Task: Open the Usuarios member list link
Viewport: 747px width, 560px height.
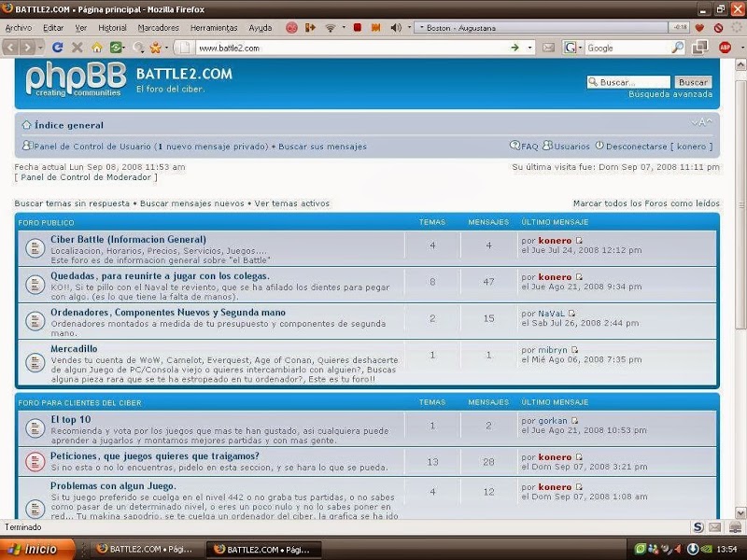Action: coord(571,147)
